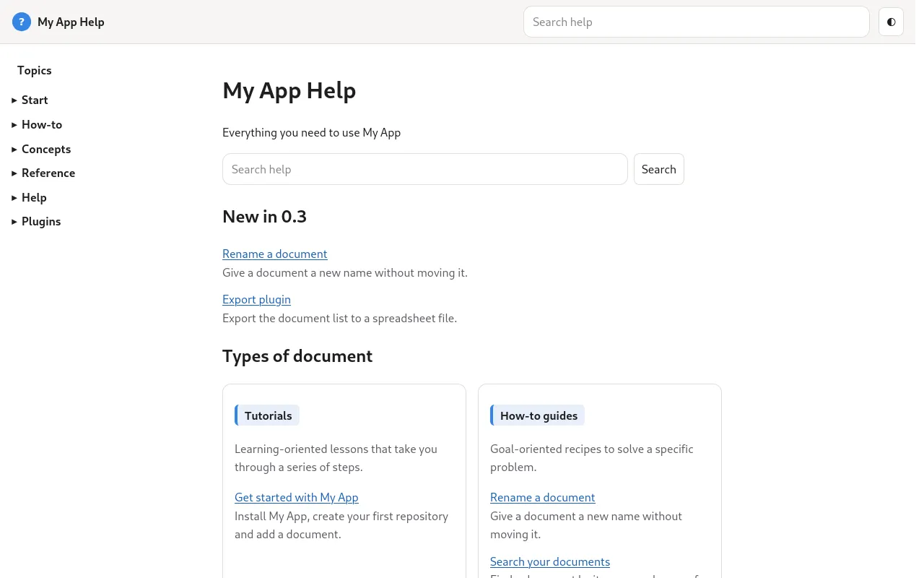Focus the Search help field below the heading

[424, 169]
